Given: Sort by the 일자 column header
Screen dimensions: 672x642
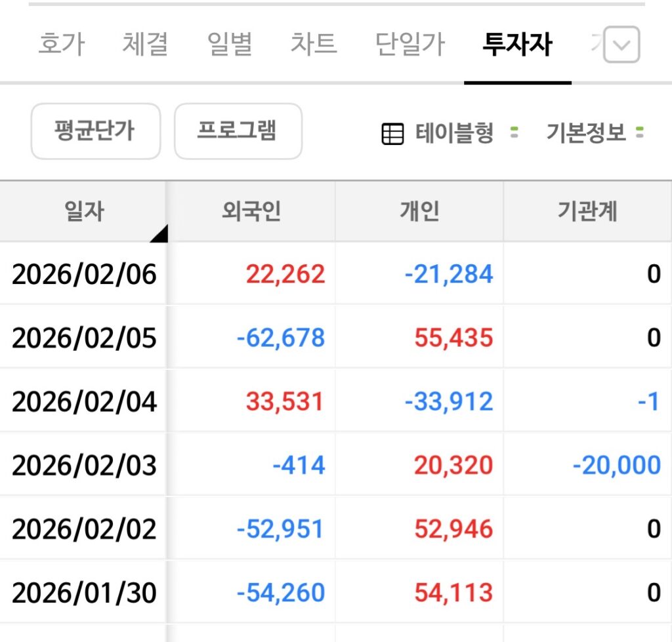Looking at the screenshot, I should [x=84, y=211].
